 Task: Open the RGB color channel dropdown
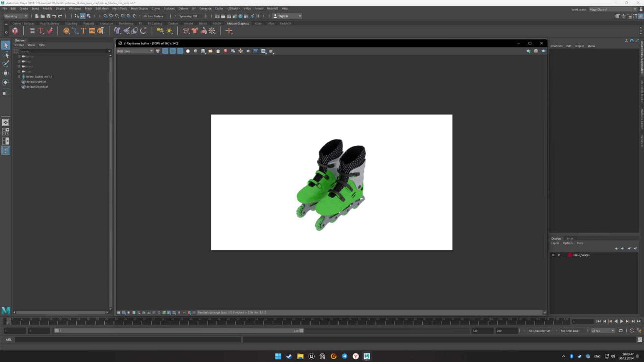[135, 51]
